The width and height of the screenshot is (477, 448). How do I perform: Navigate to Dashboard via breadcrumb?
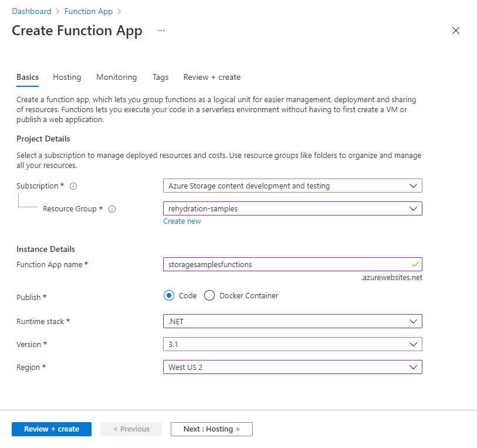pos(32,11)
